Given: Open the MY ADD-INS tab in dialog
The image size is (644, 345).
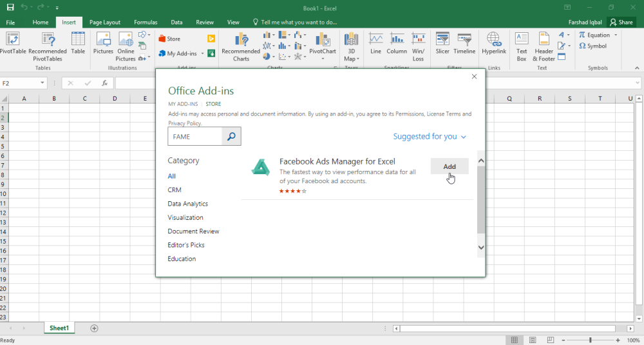Looking at the screenshot, I should 183,104.
